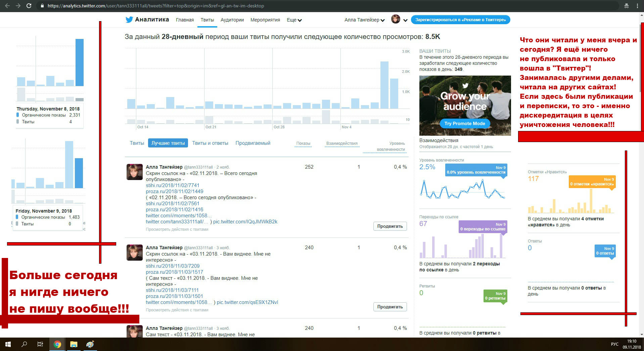Select the Твиты navigation tab

click(207, 20)
